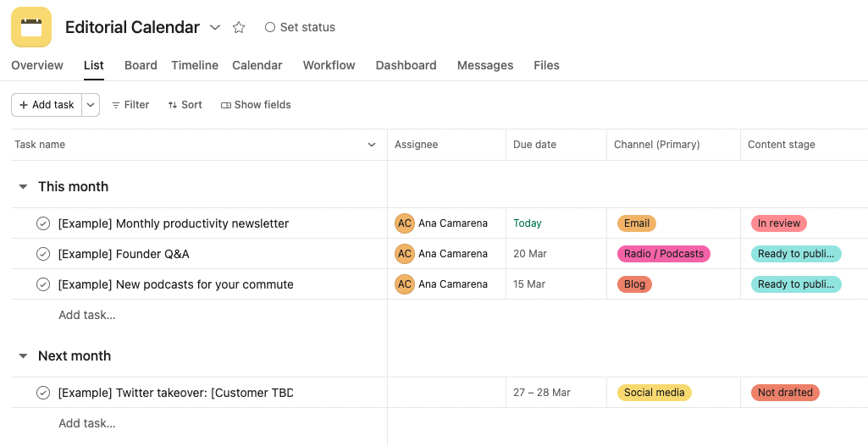Open the Show fields panel
The height and width of the screenshot is (446, 868).
click(256, 105)
